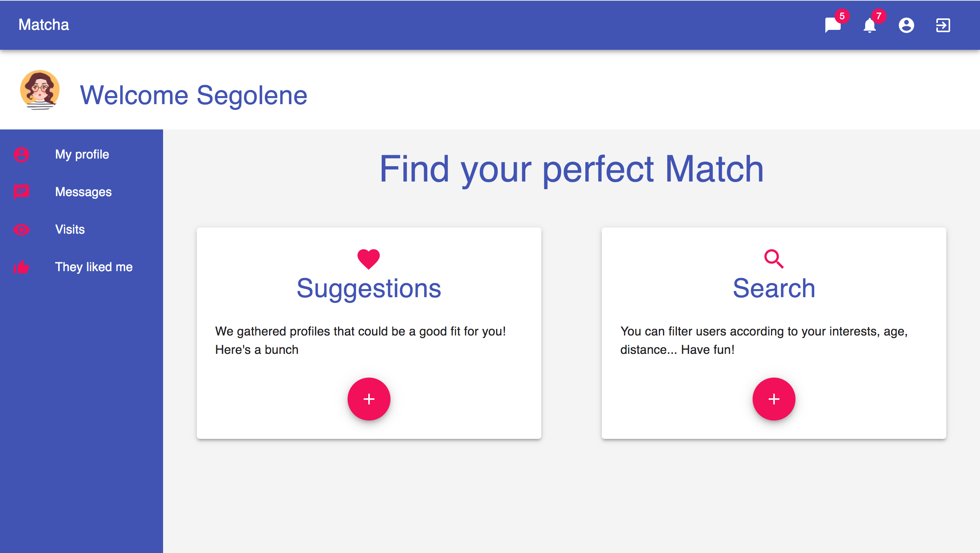The image size is (980, 553).
Task: Open Suggestions by clicking the plus button
Action: 369,398
